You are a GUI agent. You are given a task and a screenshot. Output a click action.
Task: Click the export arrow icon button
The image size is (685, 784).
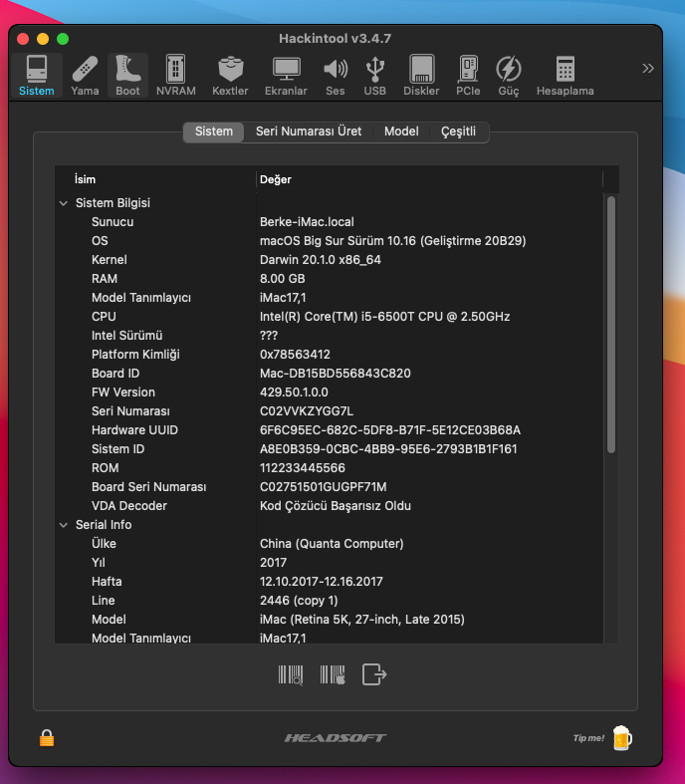[x=374, y=674]
